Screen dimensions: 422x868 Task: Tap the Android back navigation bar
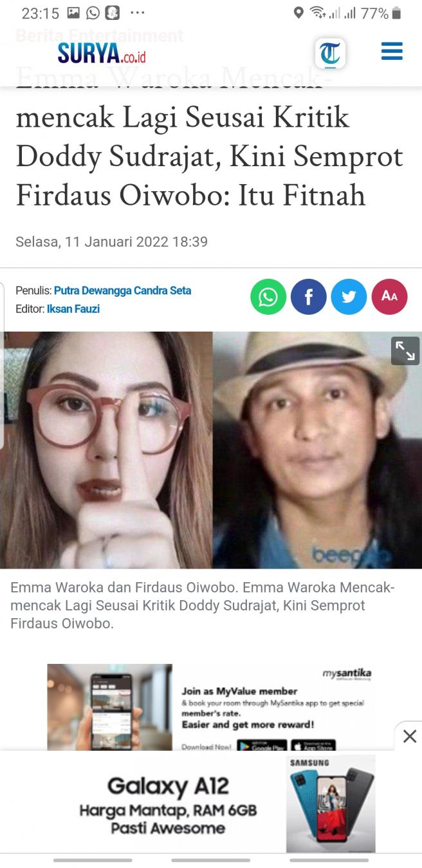pyautogui.click(x=329, y=860)
